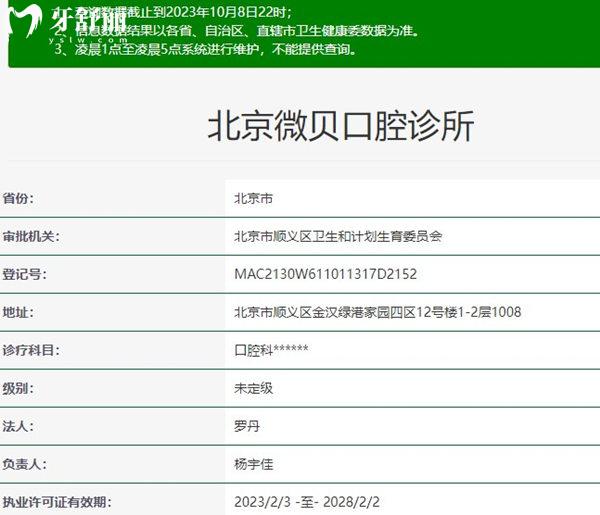Image resolution: width=600 pixels, height=515 pixels.
Task: Select the 诊疗科目 label
Action: click(31, 350)
